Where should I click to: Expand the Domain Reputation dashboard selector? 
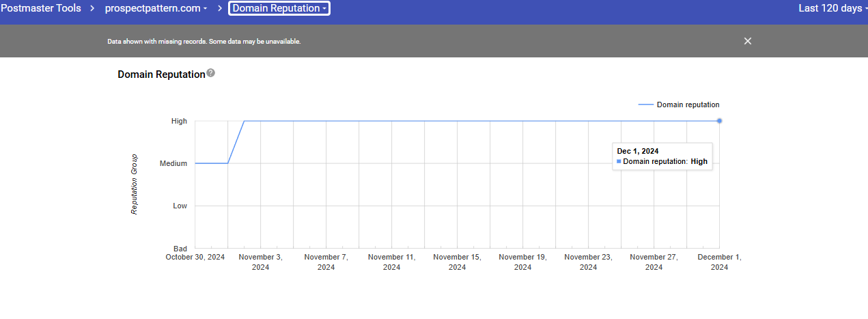[279, 8]
